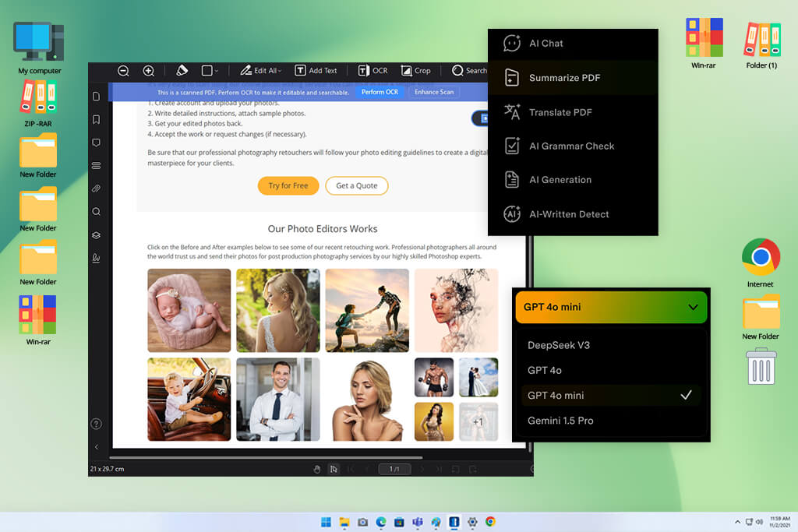Open the Edit All dropdown
Image resolution: width=798 pixels, height=532 pixels.
260,71
